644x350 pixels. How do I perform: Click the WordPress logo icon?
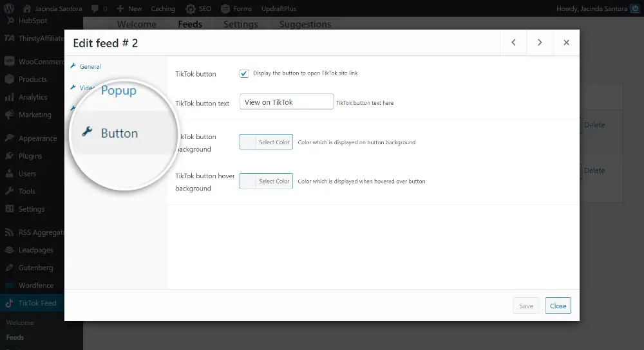(x=8, y=8)
